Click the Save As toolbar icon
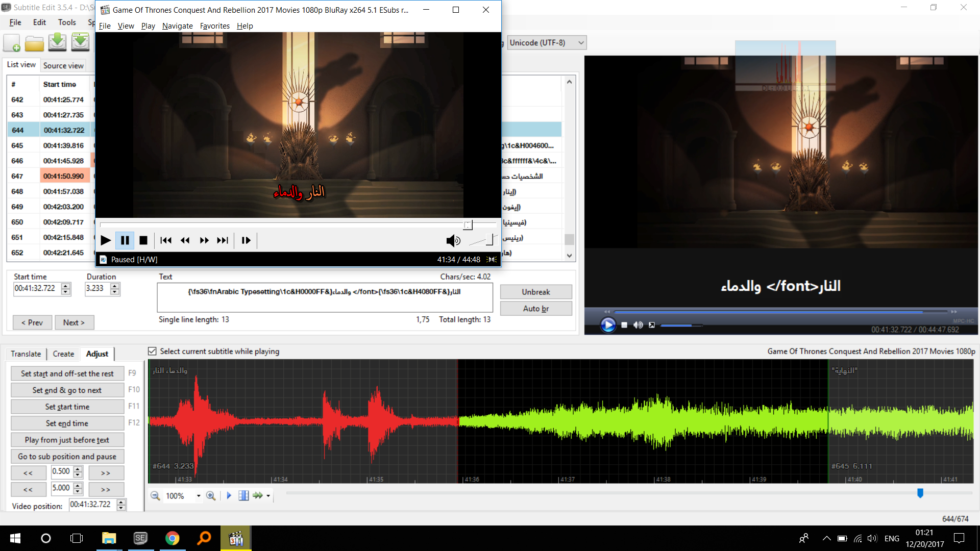This screenshot has width=980, height=551. click(x=80, y=43)
